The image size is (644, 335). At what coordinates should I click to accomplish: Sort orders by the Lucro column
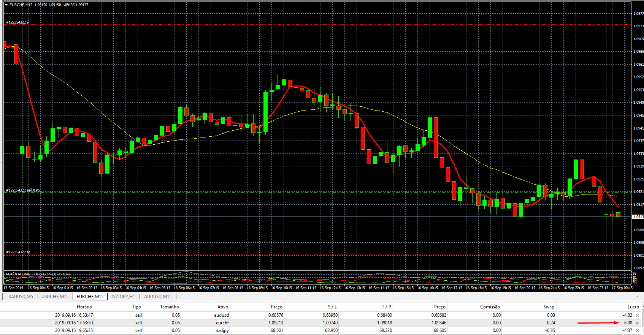click(x=633, y=307)
